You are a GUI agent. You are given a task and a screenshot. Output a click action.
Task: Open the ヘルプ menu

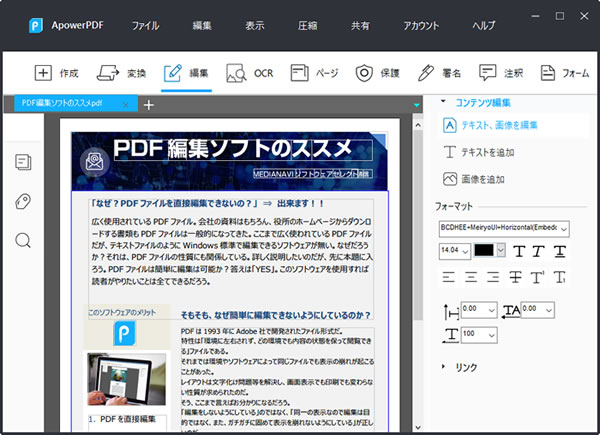(484, 26)
